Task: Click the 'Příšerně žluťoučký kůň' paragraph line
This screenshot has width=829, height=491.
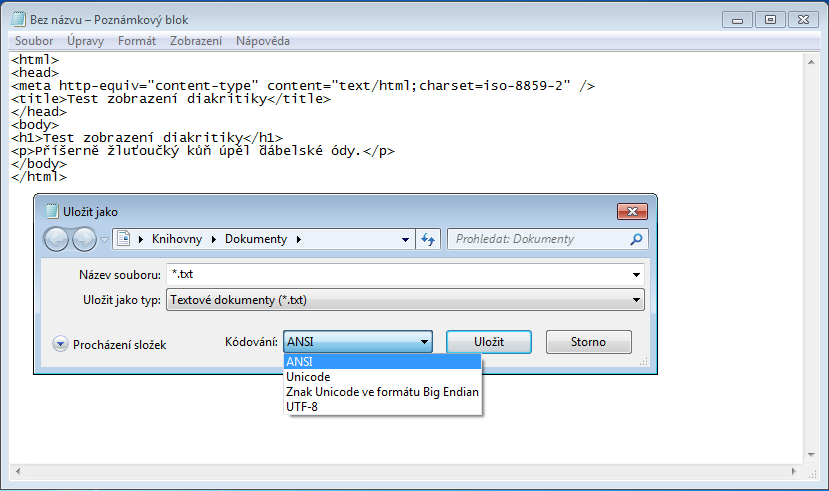Action: [202, 151]
